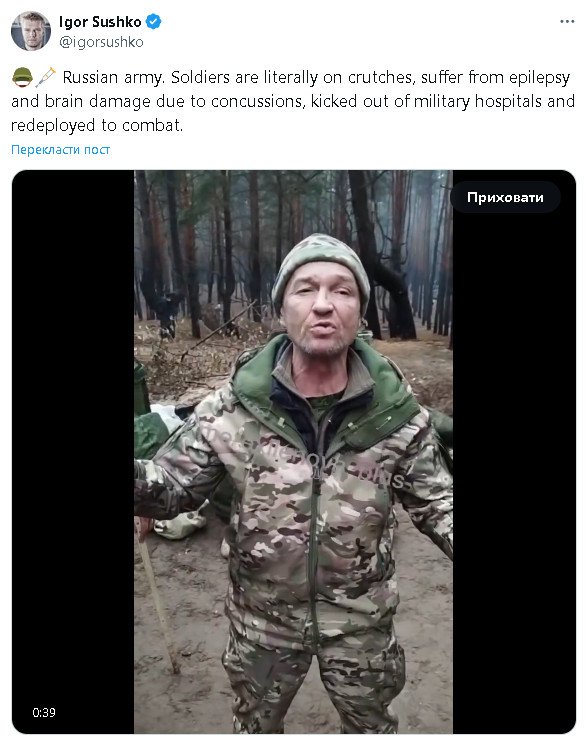Click the crutch emoji in the post
The width and height of the screenshot is (588, 746).
46,77
